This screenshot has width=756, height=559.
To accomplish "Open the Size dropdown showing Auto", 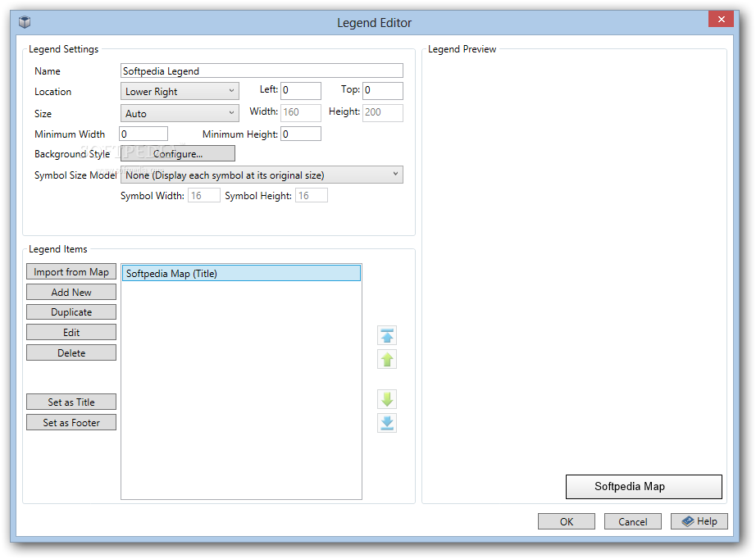I will click(x=180, y=113).
